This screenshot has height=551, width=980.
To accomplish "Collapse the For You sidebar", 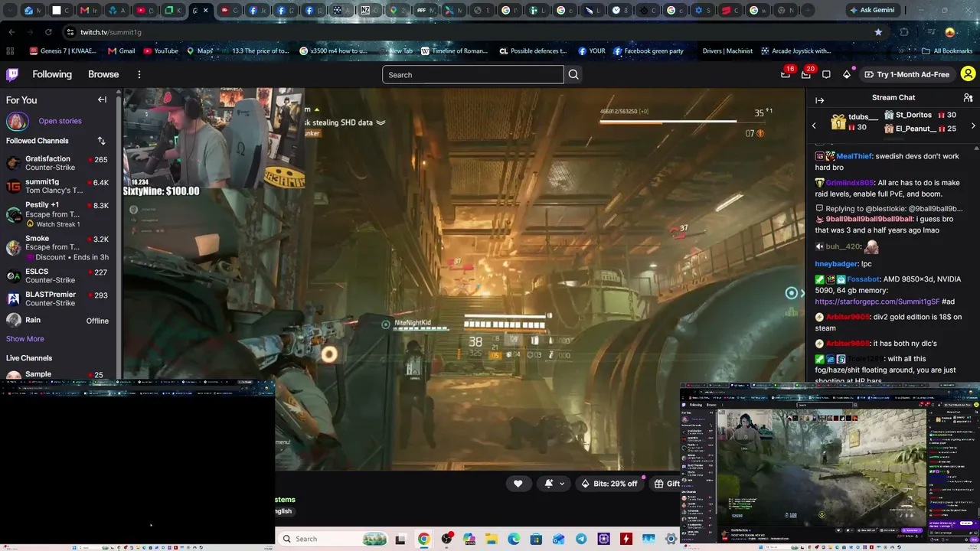I will [x=102, y=99].
